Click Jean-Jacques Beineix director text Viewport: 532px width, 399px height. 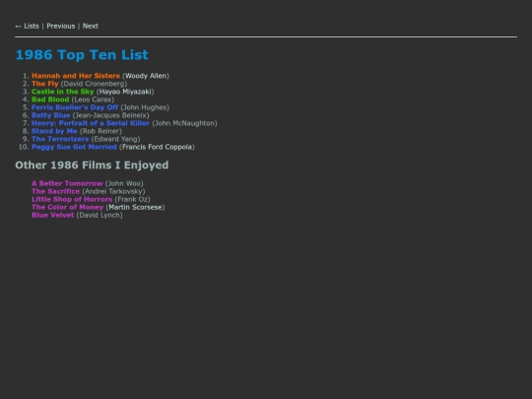(111, 115)
